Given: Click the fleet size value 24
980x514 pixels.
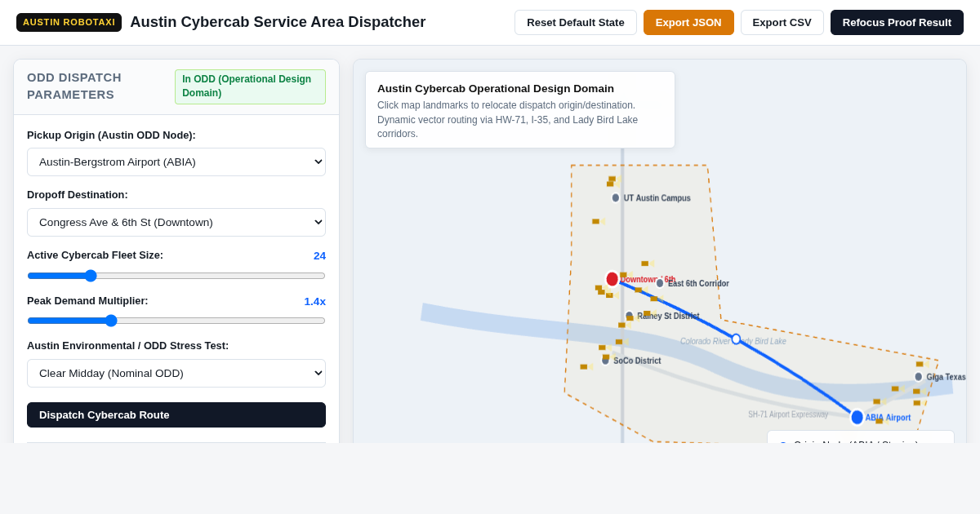Looking at the screenshot, I should [x=319, y=255].
